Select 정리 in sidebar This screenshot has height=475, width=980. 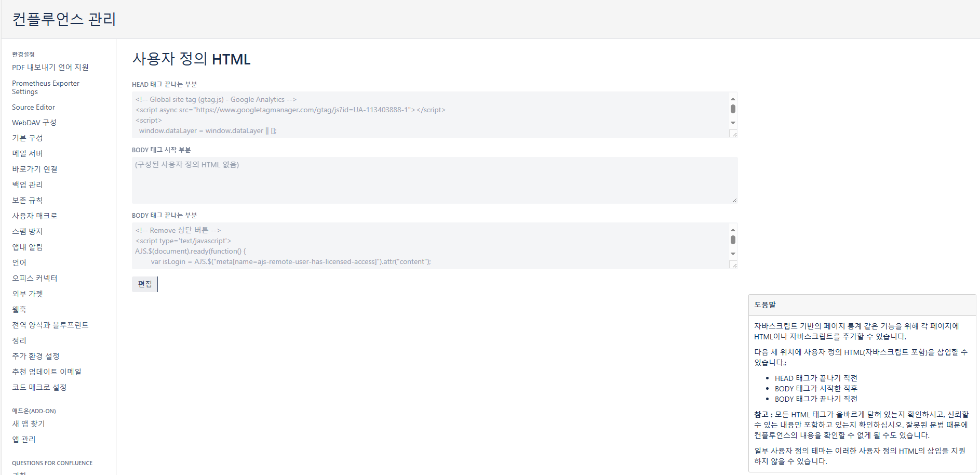click(19, 341)
